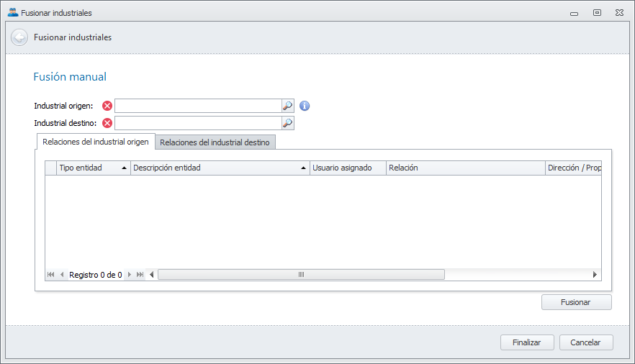This screenshot has width=635, height=364.
Task: Click the blue info icon
Action: [x=305, y=106]
